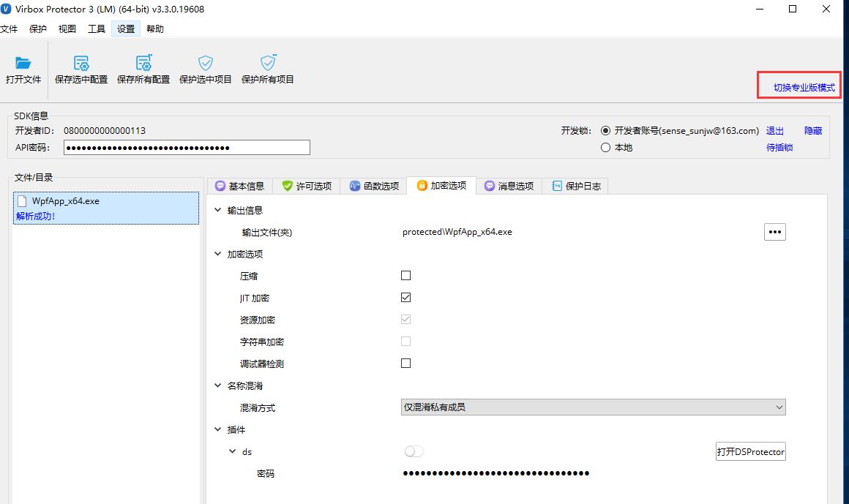
Task: Toggle the ds plugin switch
Action: coord(414,451)
